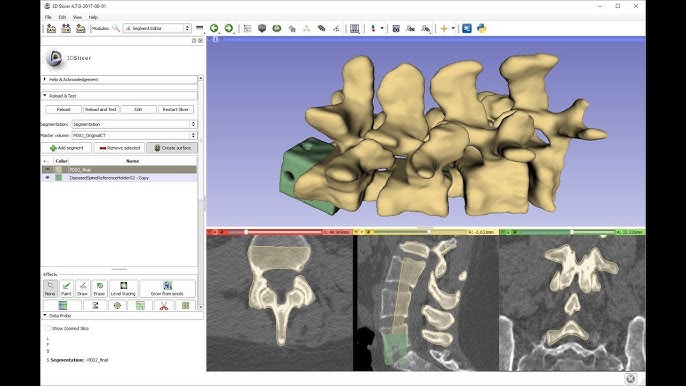
Task: Click the Color column header
Action: click(61, 161)
